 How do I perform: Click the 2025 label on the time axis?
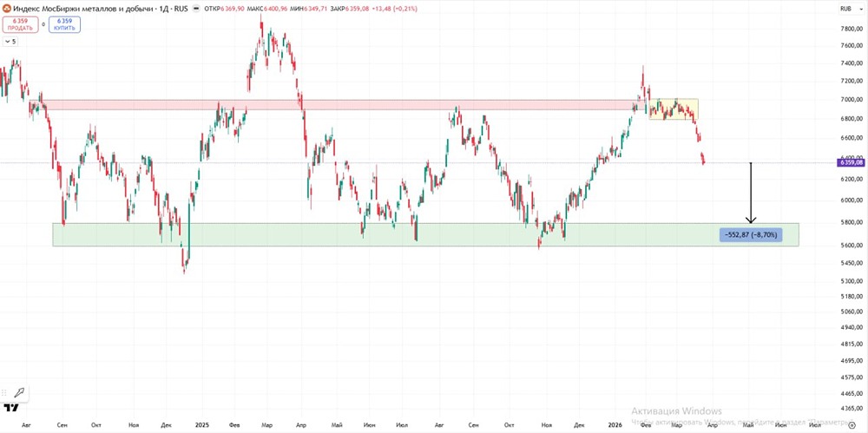[x=201, y=425]
